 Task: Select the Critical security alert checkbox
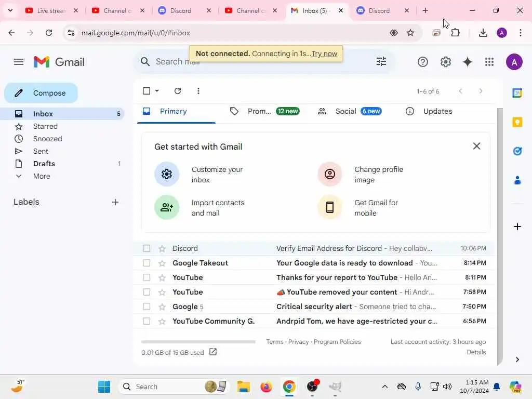[147, 307]
